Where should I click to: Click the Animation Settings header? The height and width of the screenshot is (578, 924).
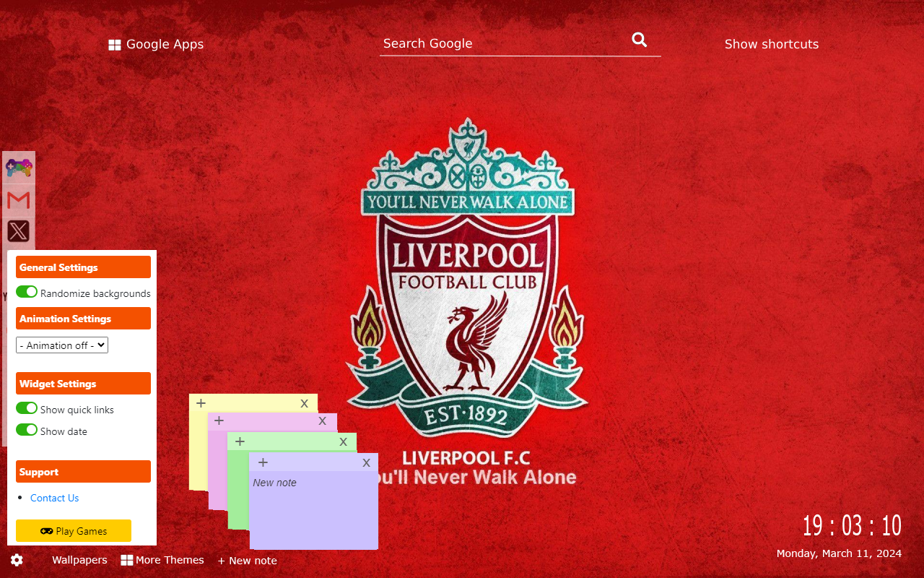click(83, 319)
